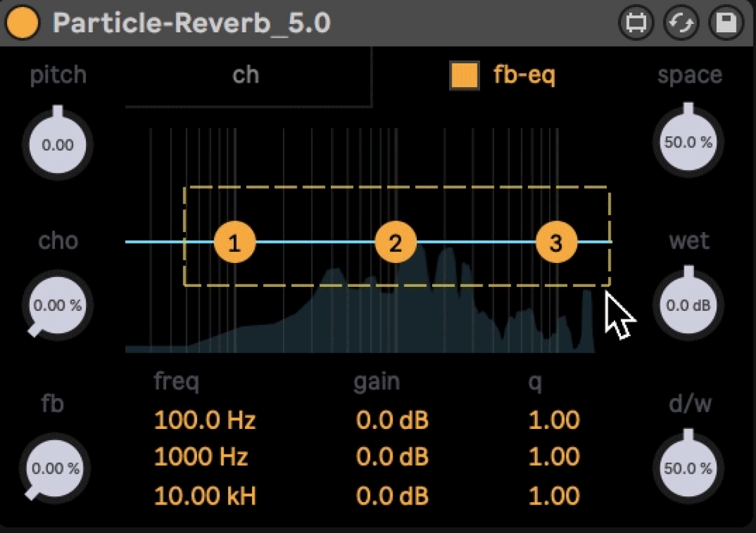Click the hot-swap preset icon
Viewport: 756px width, 533px height.
[681, 22]
